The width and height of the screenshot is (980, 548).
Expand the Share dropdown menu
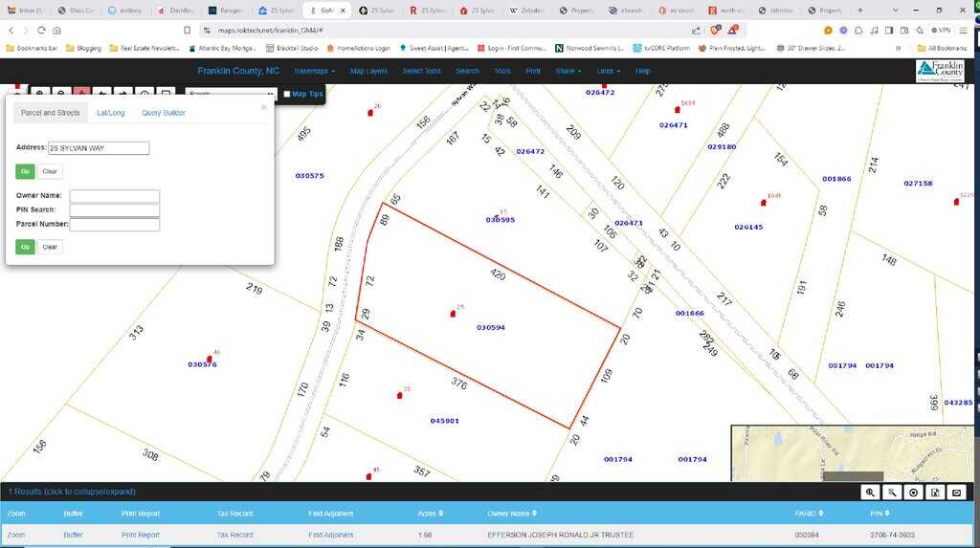[x=568, y=71]
